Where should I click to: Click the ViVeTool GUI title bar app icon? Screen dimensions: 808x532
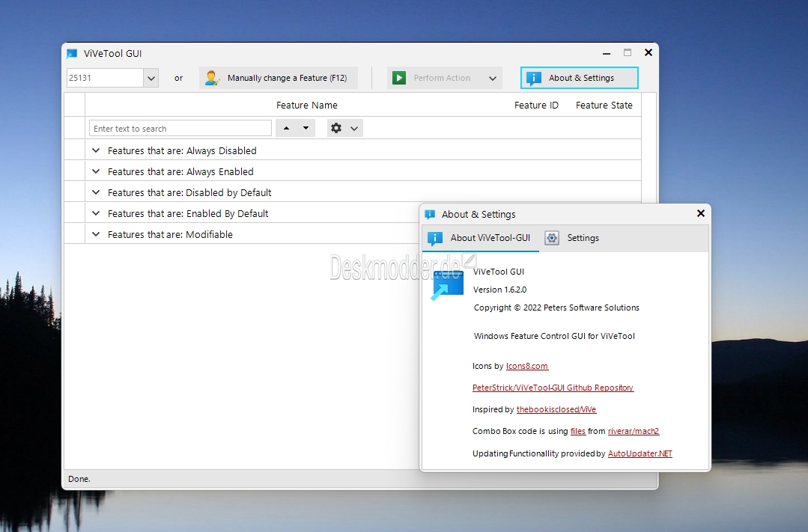(72, 54)
